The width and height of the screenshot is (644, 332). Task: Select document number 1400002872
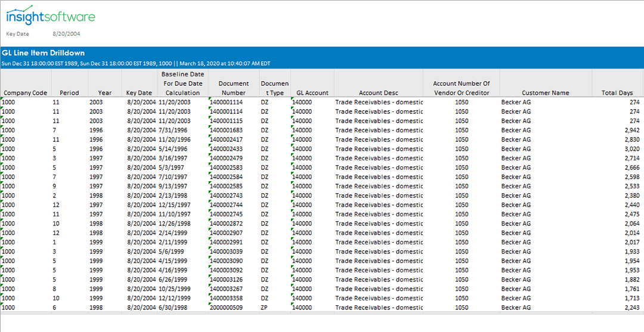227,224
